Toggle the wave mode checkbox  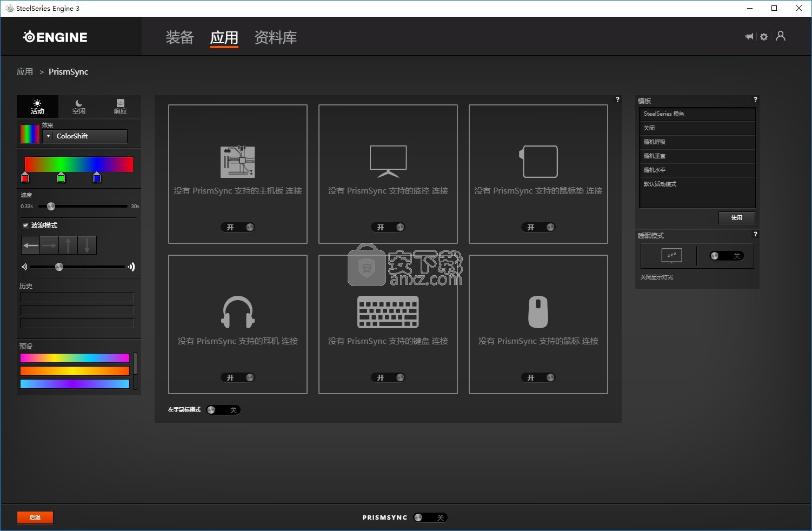tap(25, 225)
